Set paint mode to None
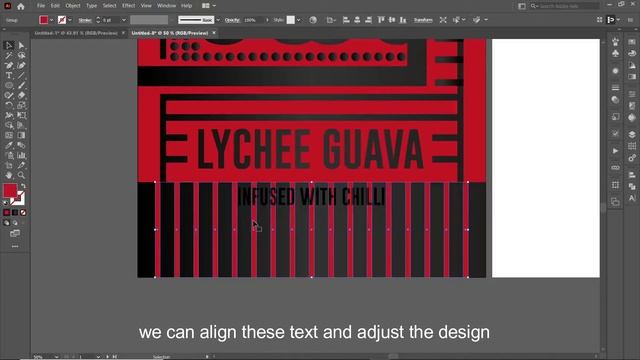640x360 pixels. pyautogui.click(x=23, y=212)
